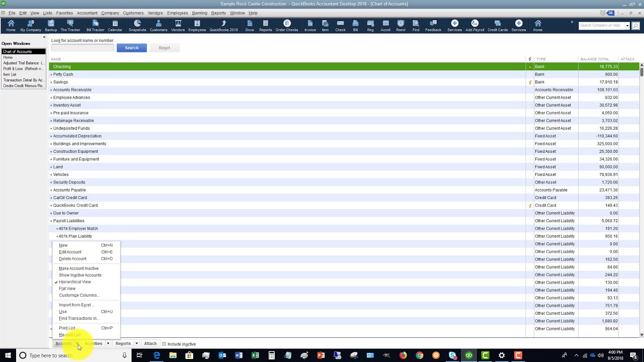Open the Rmnd reminders icon
The height and width of the screenshot is (362, 644).
(400, 26)
